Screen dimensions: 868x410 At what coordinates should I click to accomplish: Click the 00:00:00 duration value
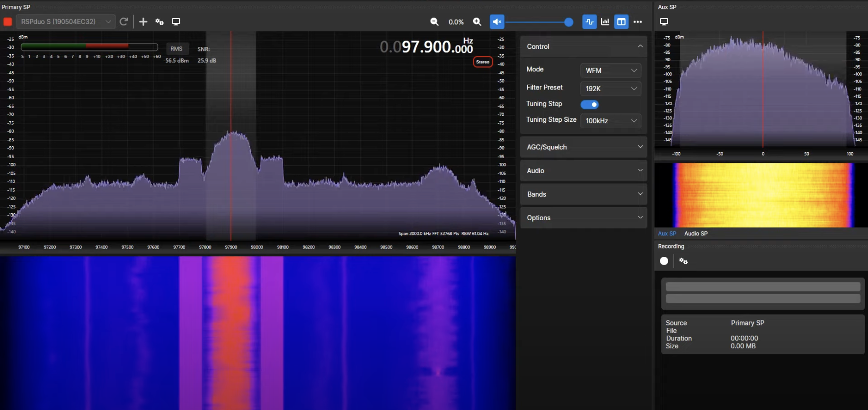pyautogui.click(x=744, y=338)
